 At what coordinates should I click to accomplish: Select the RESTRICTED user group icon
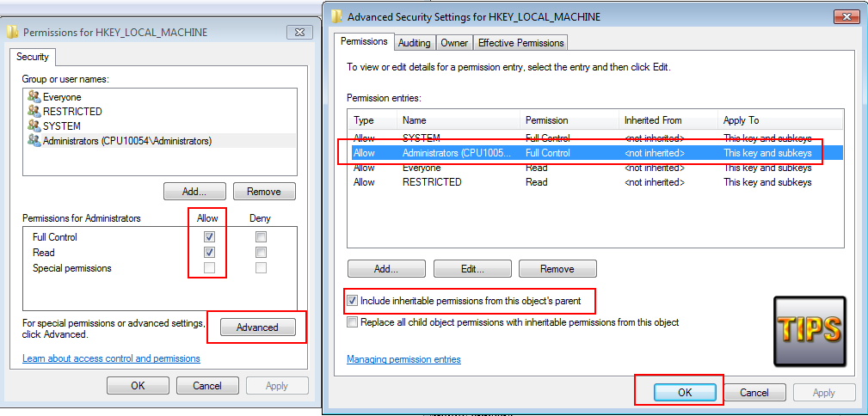coord(34,112)
